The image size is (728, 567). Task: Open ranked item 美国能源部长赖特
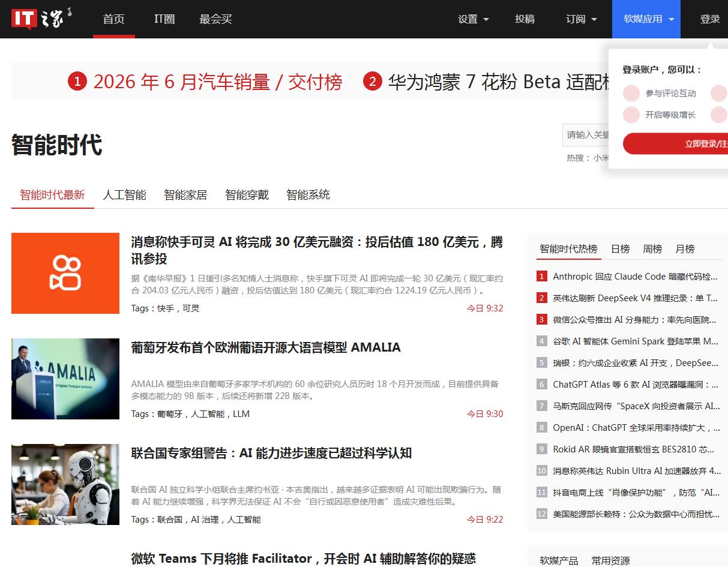pos(636,514)
